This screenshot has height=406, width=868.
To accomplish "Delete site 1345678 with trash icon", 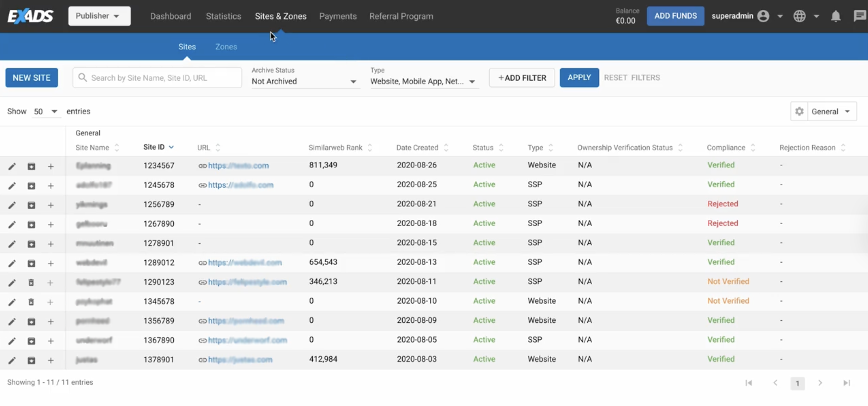I will click(x=31, y=302).
